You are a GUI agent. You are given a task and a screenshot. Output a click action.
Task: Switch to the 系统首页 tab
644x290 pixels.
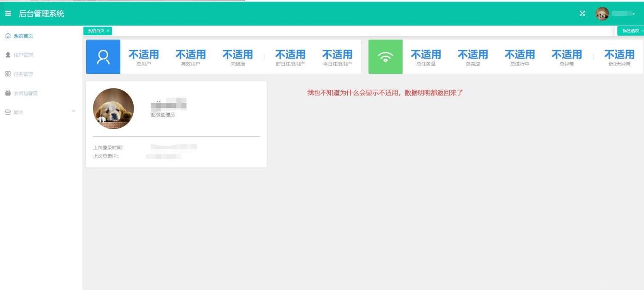click(96, 31)
